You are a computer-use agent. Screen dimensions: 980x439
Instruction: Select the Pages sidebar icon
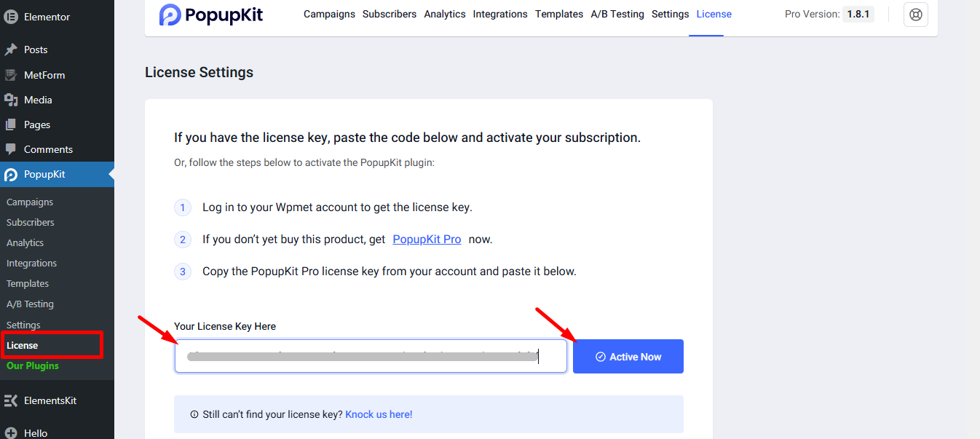pyautogui.click(x=11, y=124)
